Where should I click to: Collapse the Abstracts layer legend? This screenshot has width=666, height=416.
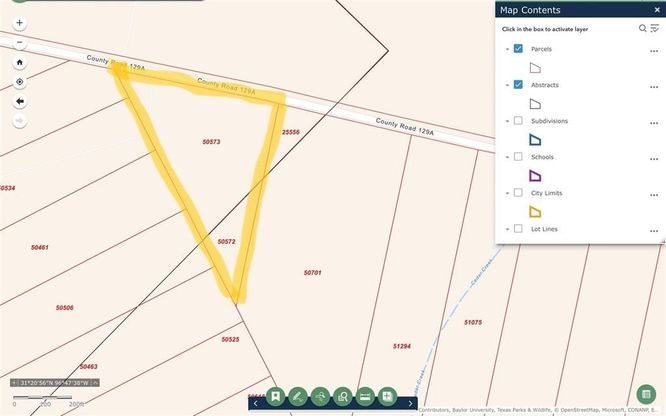click(x=507, y=85)
